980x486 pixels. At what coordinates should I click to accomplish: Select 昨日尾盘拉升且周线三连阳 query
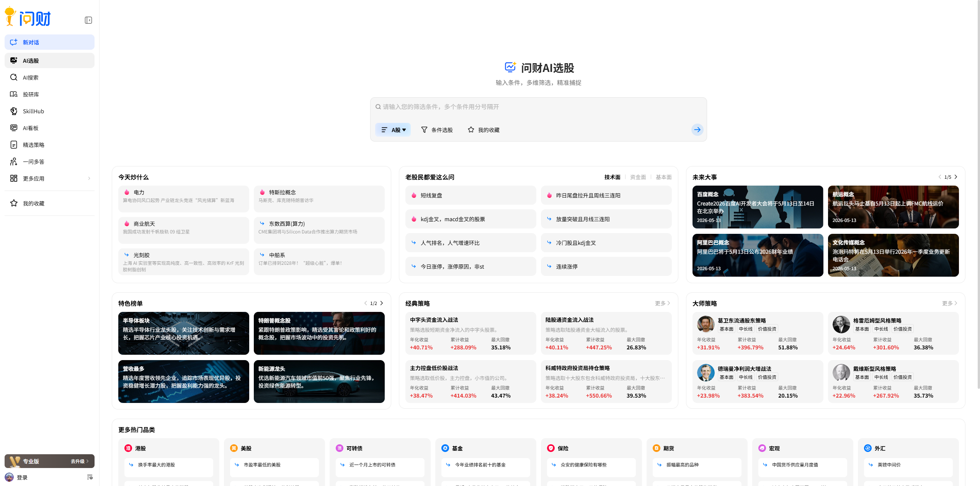[606, 195]
